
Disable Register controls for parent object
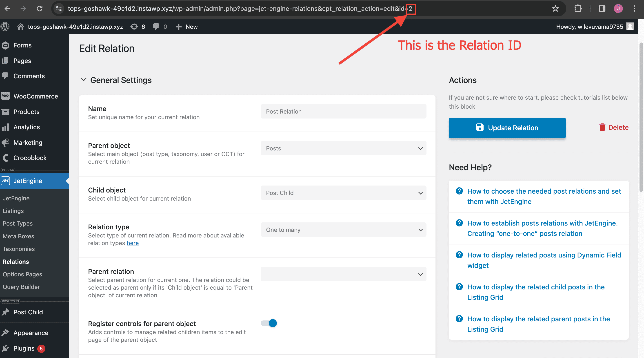269,323
